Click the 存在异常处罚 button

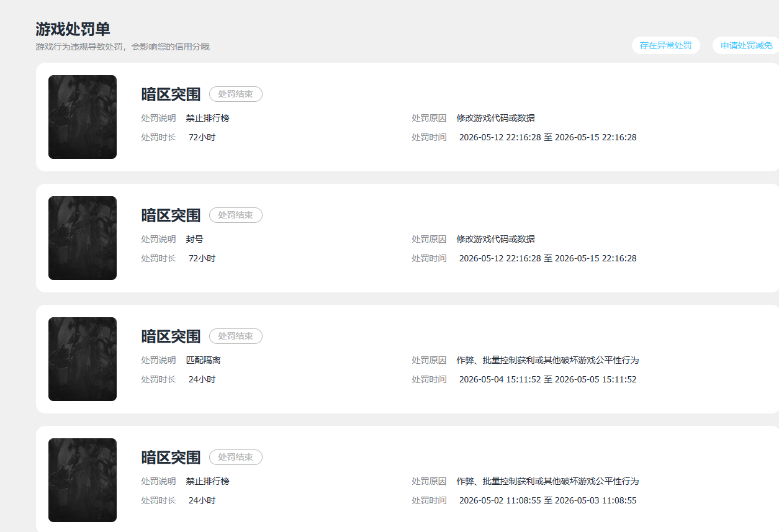[x=665, y=45]
